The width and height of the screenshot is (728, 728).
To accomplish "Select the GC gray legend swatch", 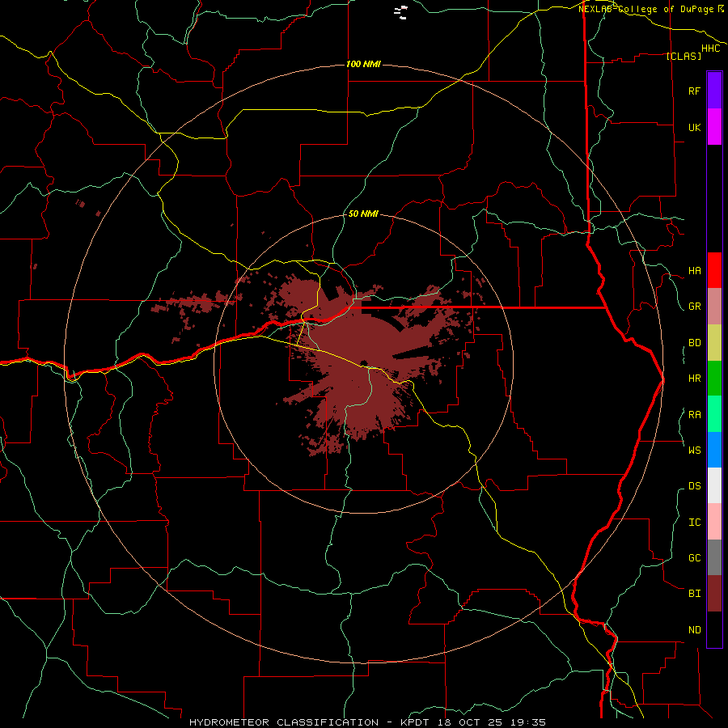I will tap(714, 557).
